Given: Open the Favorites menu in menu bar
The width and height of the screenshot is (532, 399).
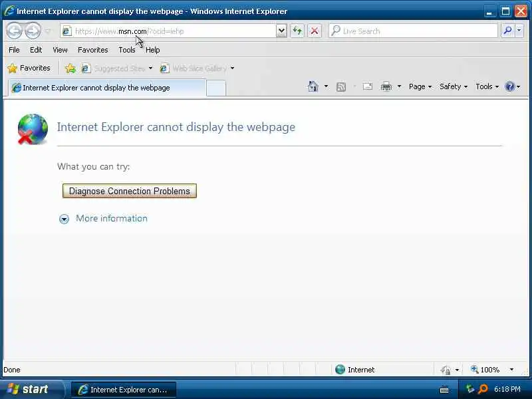Looking at the screenshot, I should 93,50.
